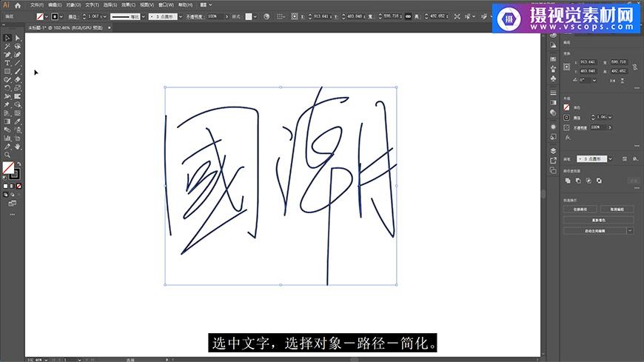The width and height of the screenshot is (644, 362).
Task: Open variable width profile dropdown
Action: tap(143, 16)
